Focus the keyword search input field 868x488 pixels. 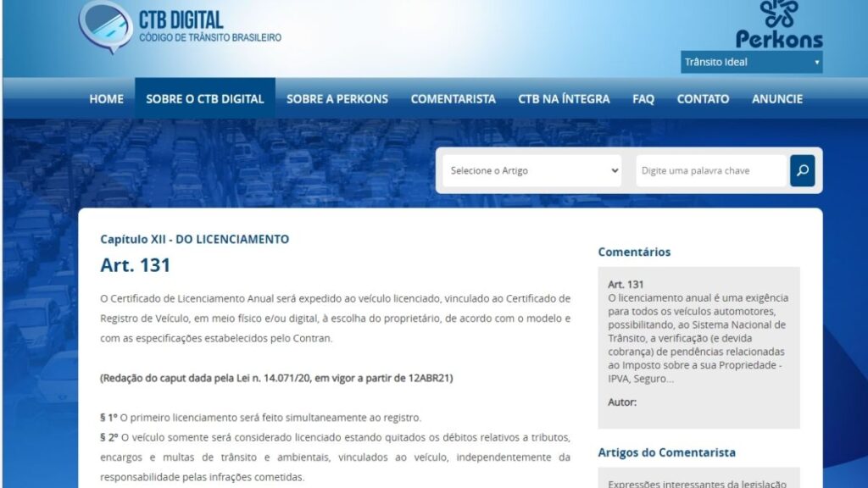(x=710, y=170)
